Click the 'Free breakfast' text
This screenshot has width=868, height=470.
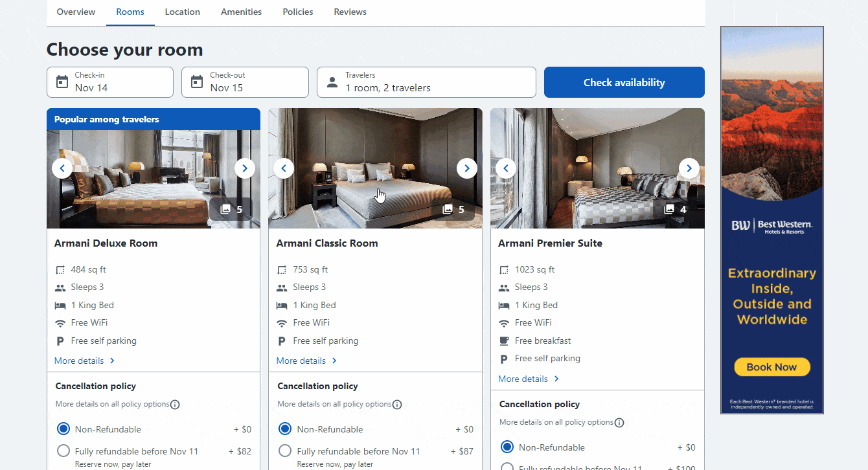[x=543, y=341]
